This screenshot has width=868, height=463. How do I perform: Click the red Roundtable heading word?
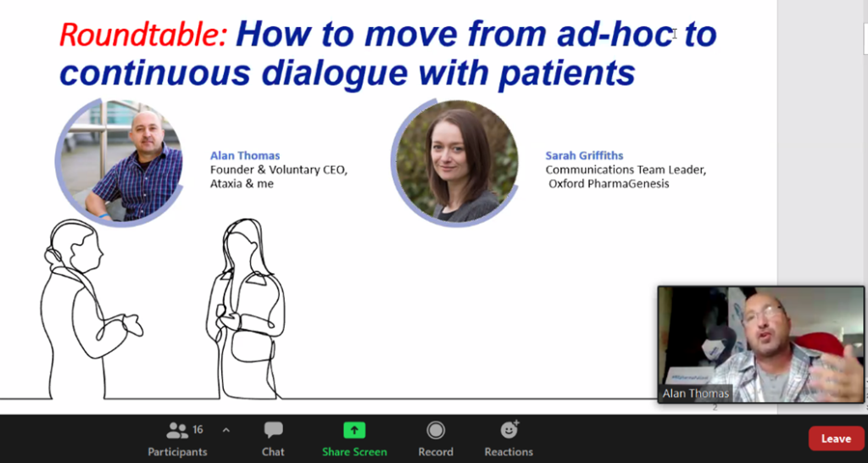pos(143,34)
